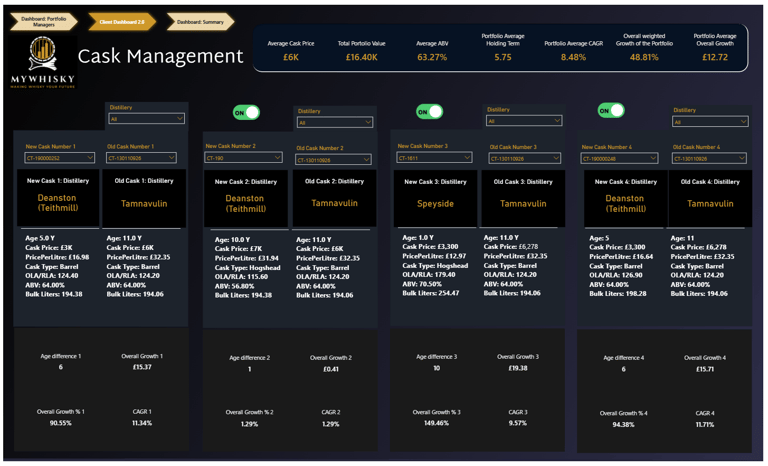This screenshot has height=466, width=768.
Task: Click the text 'PricePerLitre: £16.98'
Action: click(57, 257)
